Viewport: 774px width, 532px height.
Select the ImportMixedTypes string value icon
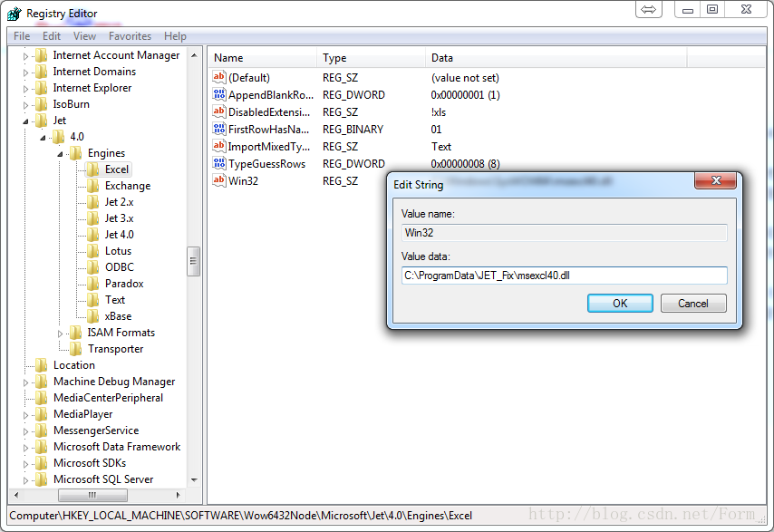(x=218, y=146)
